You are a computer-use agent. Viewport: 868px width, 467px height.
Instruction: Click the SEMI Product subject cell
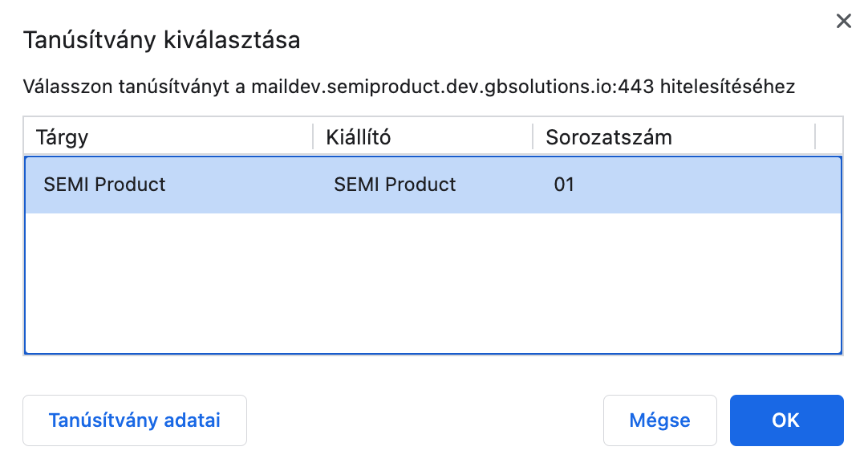[105, 185]
